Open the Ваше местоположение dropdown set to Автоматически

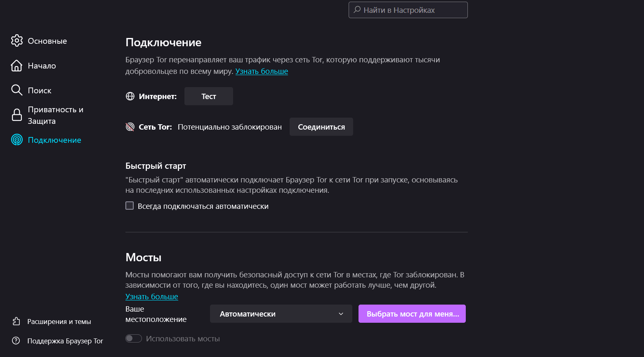[281, 314]
